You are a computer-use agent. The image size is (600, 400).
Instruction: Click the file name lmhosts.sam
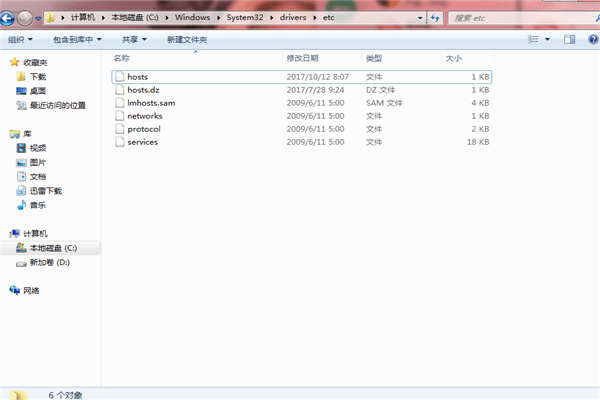(151, 103)
